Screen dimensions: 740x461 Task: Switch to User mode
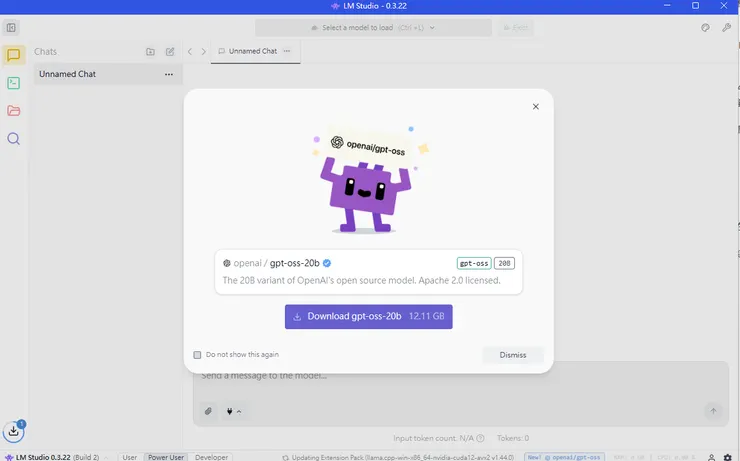[x=129, y=457]
